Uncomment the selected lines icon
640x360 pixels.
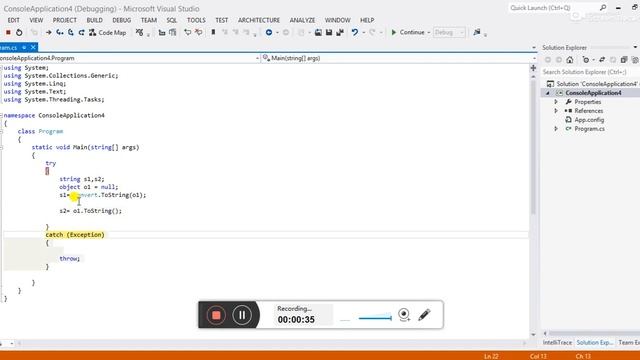pyautogui.click(x=198, y=32)
